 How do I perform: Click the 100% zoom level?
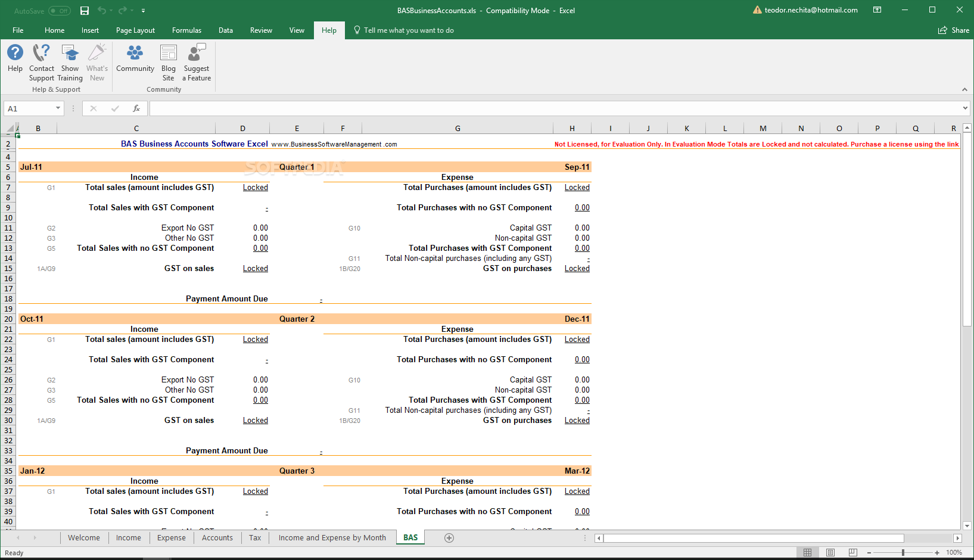tap(954, 553)
